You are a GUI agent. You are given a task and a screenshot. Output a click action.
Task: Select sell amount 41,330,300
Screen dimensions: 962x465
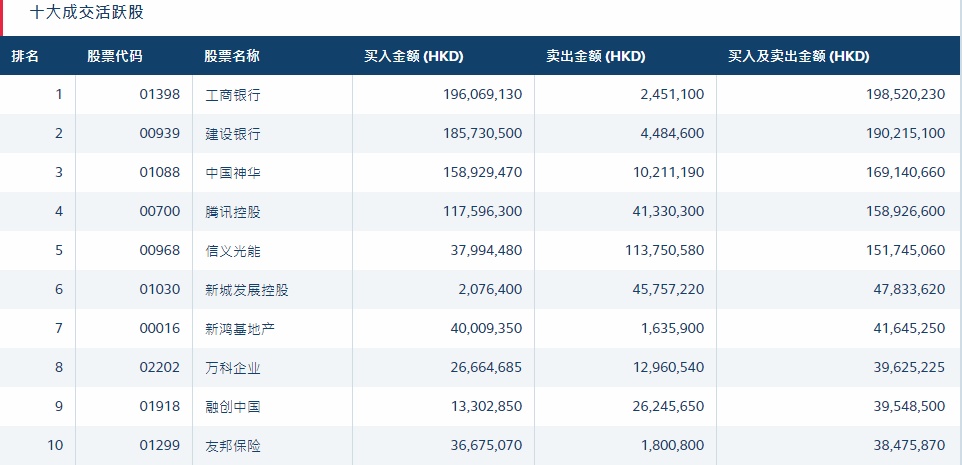tap(669, 212)
